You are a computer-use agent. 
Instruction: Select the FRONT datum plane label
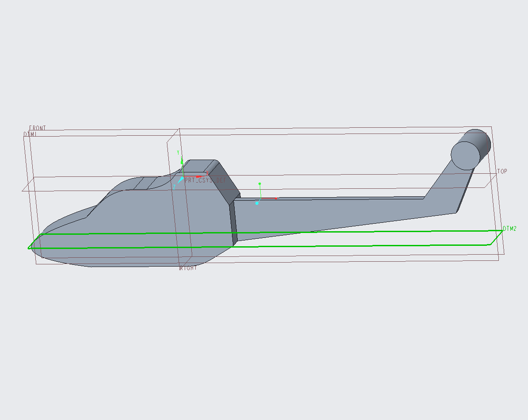click(38, 128)
